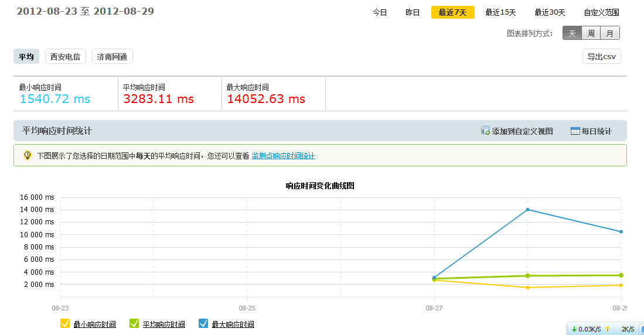Switch to 最近30天 range
The image size is (644, 335).
550,12
